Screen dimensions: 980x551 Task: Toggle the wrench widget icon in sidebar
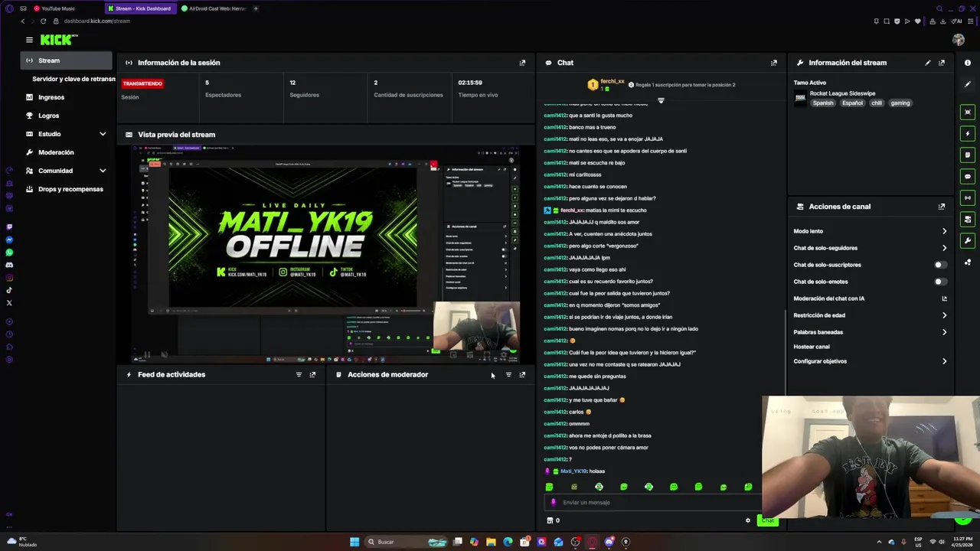968,241
